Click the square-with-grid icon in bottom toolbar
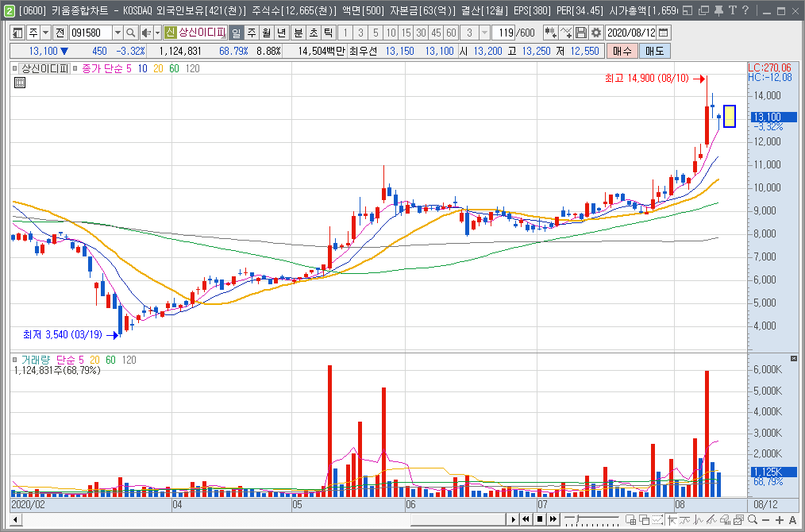The image size is (805, 532). [631, 519]
